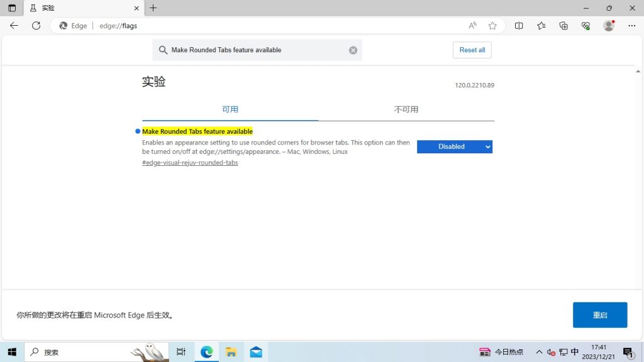Click the flags search magnifier icon
This screenshot has width=644, height=362.
[163, 50]
